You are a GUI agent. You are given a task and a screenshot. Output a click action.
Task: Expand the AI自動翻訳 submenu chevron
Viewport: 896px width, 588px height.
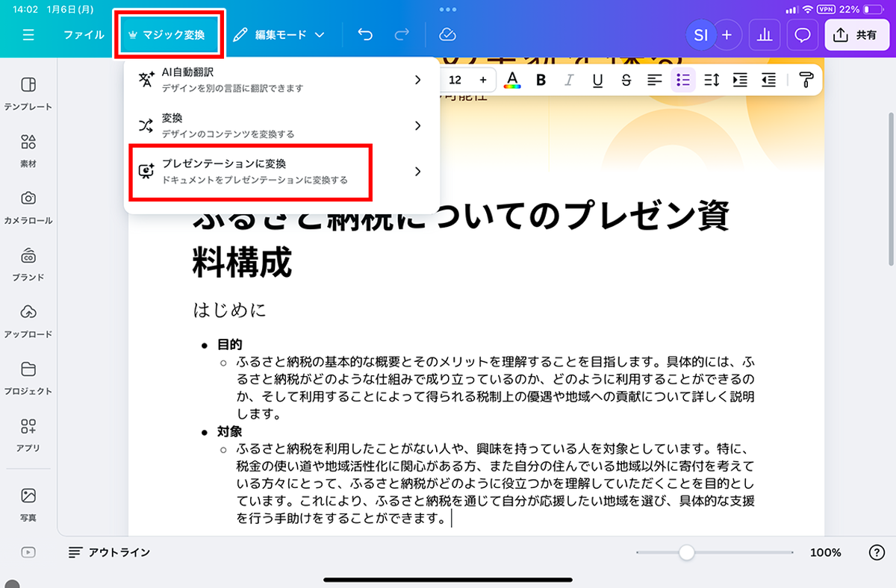point(417,80)
